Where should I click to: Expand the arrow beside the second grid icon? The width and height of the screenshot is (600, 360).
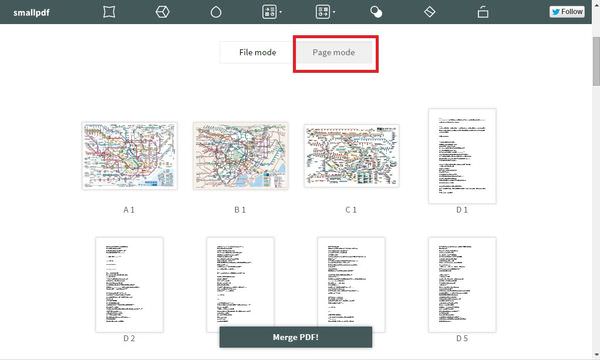[x=334, y=12]
